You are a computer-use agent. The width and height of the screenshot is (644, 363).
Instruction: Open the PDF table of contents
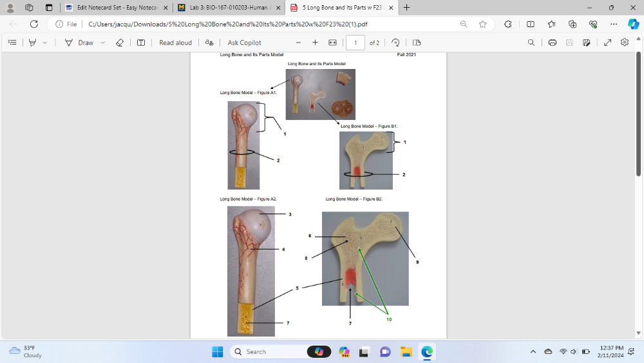[x=12, y=43]
